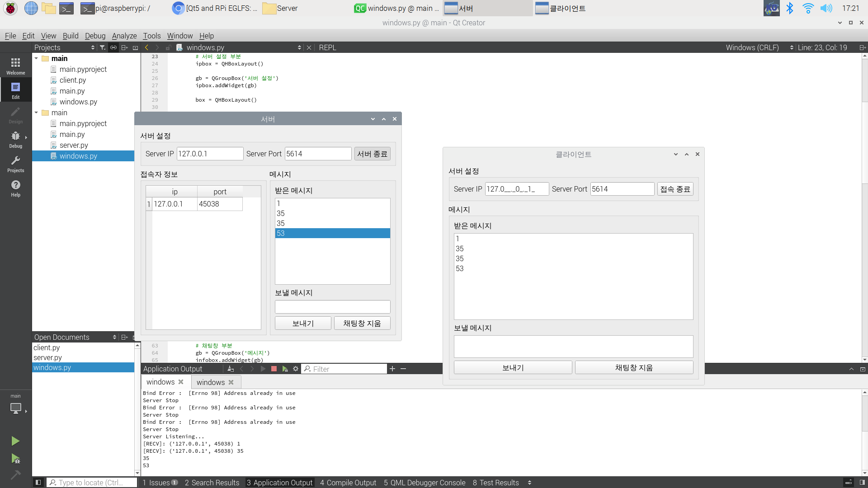Collapse the first main project folder
This screenshot has height=488, width=868.
pos(36,58)
